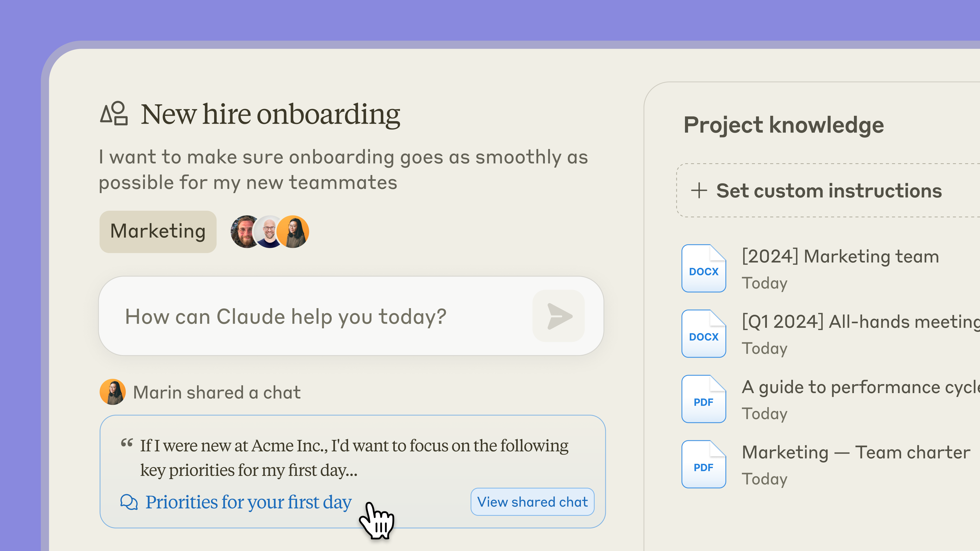Open the Marketing — Team charter file name
This screenshot has width=980, height=551.
[x=856, y=453]
